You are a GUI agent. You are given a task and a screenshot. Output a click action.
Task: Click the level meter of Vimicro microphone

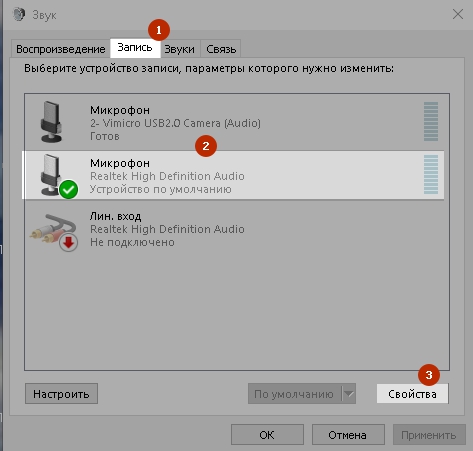[x=431, y=121]
